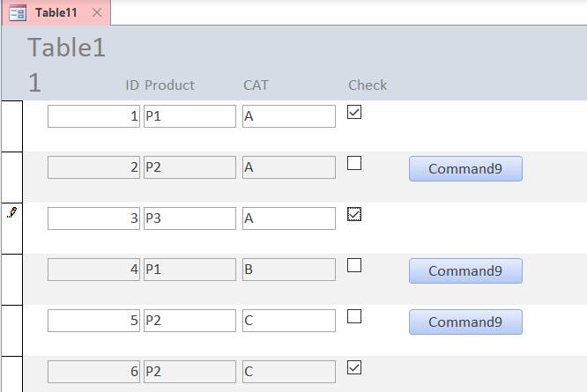
Task: Close the Table11 tab
Action: click(97, 12)
